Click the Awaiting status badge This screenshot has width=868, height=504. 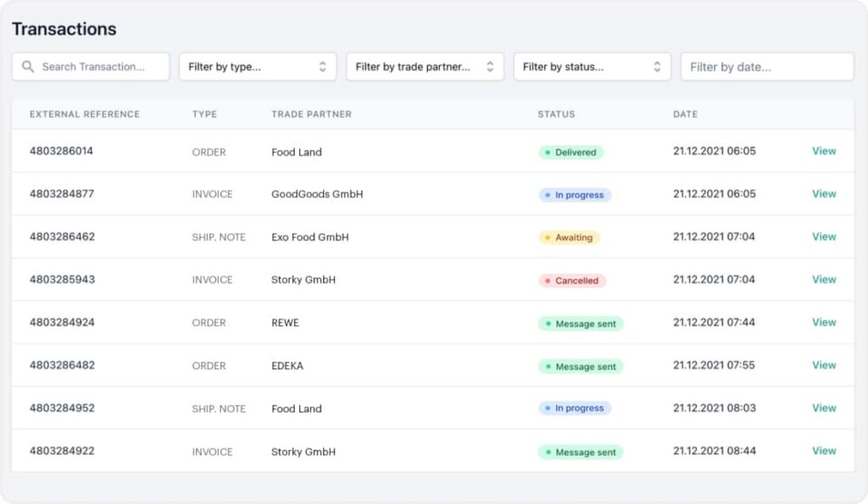[569, 237]
